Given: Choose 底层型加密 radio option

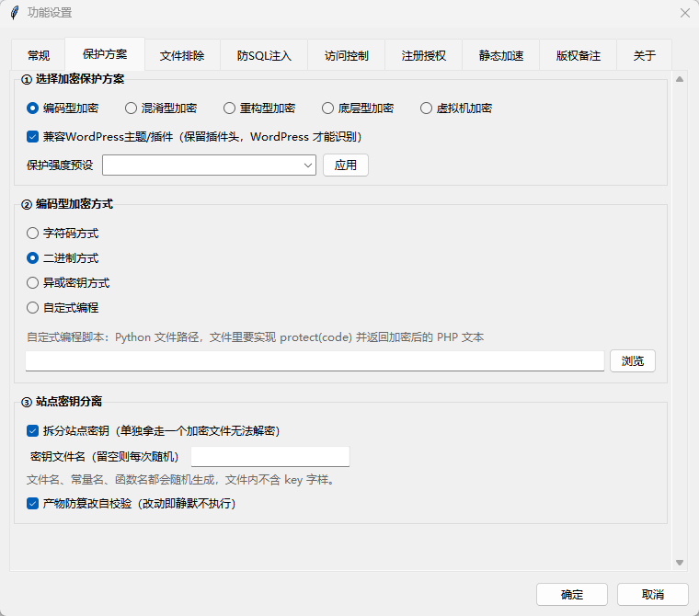Looking at the screenshot, I should (358, 108).
